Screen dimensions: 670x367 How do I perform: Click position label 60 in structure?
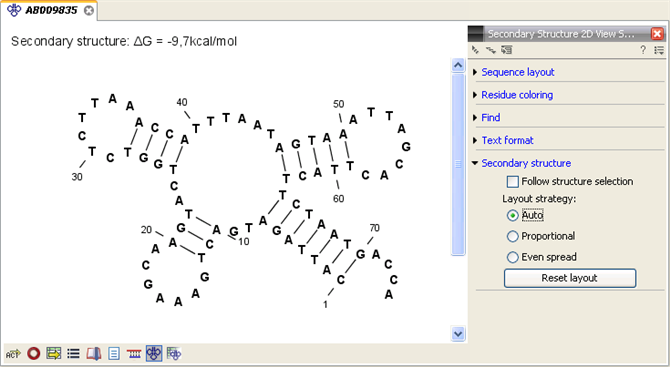pos(338,199)
